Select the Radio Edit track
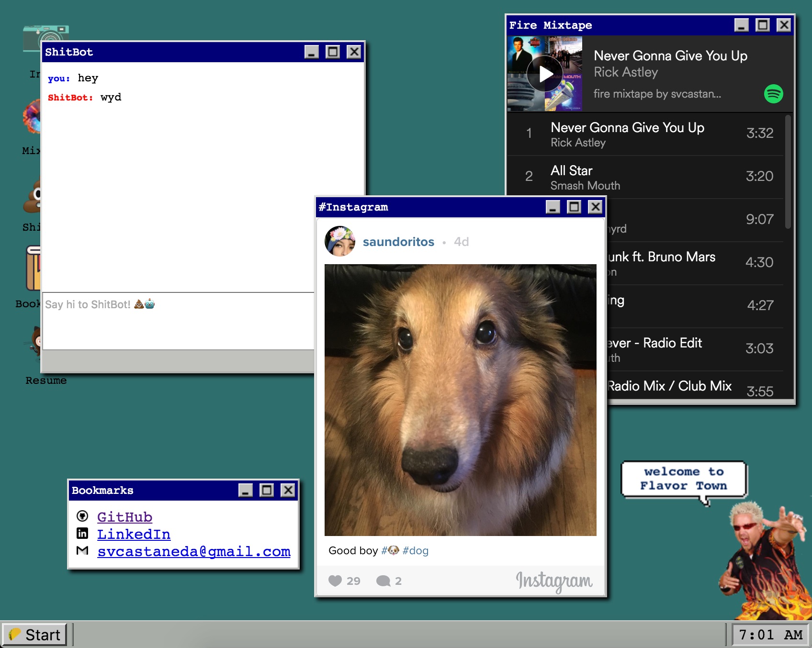The width and height of the screenshot is (812, 648). coord(695,349)
